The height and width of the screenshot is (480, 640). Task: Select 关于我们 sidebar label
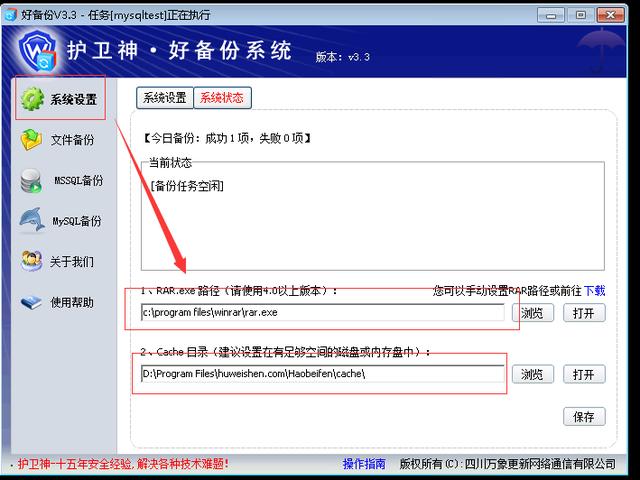pyautogui.click(x=72, y=261)
